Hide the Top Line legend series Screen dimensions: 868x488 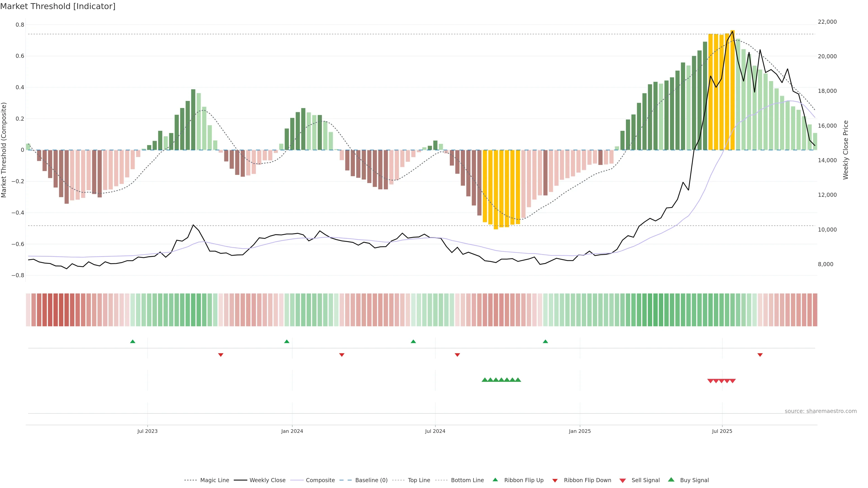point(419,480)
